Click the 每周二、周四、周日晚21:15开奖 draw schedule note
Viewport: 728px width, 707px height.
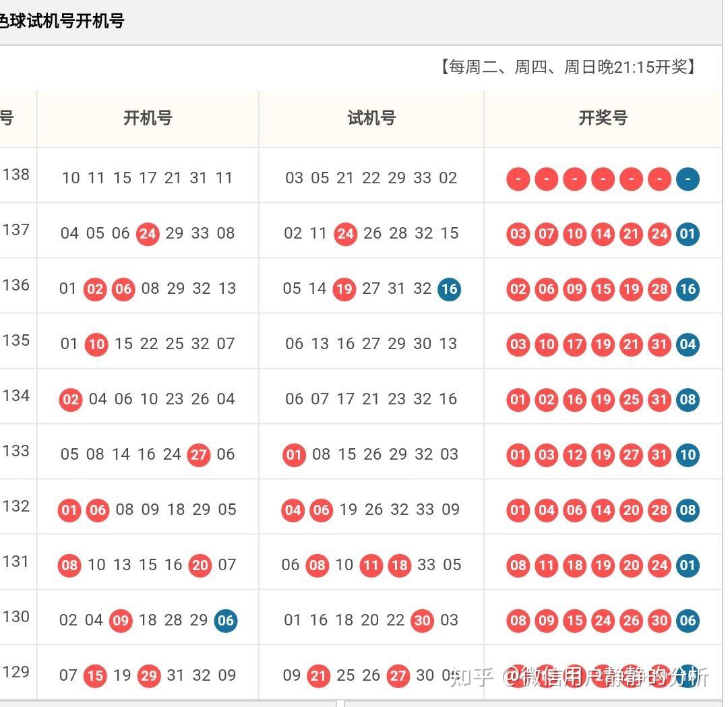click(x=568, y=67)
